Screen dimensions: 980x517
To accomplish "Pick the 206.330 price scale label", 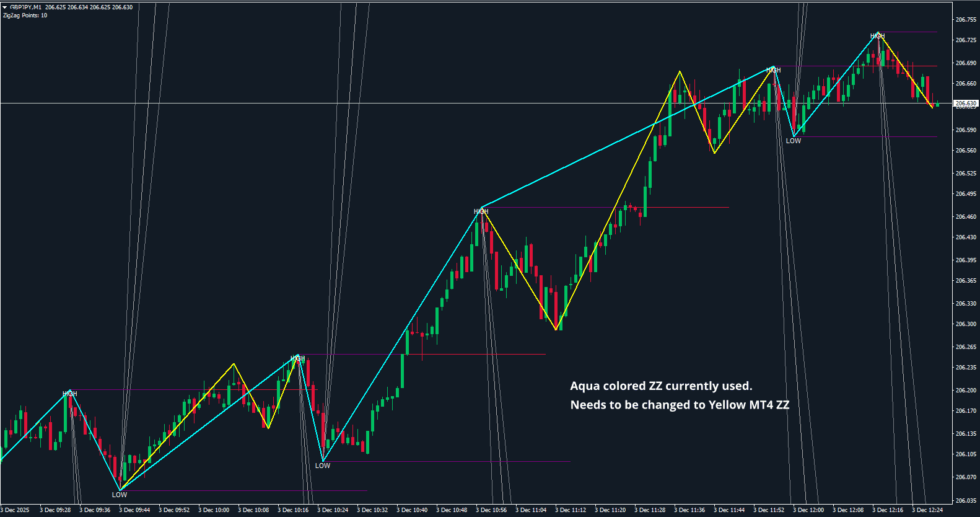I will pos(966,304).
